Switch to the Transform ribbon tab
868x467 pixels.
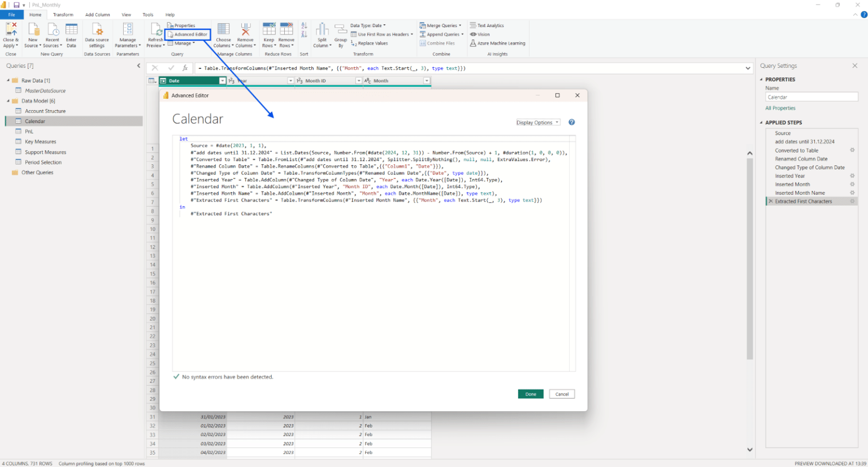point(63,15)
